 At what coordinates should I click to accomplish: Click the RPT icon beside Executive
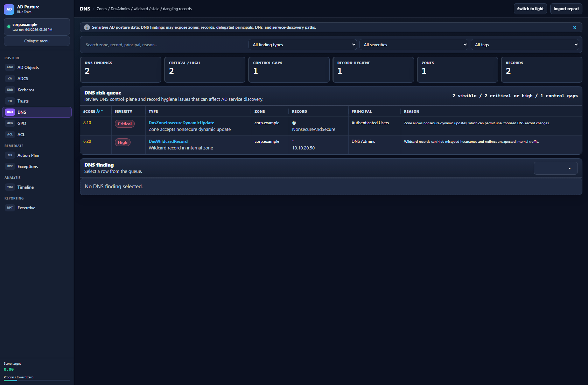click(10, 208)
